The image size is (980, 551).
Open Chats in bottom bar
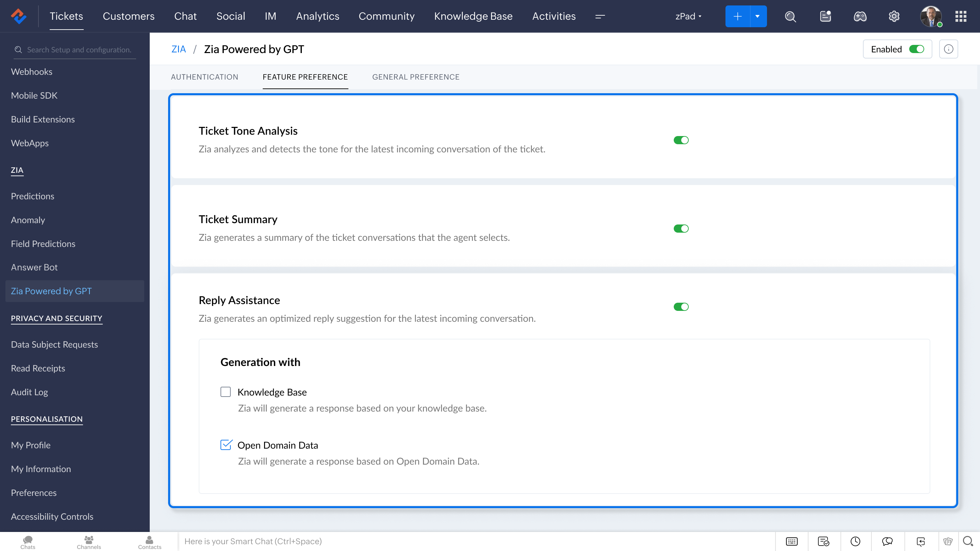pos(28,542)
